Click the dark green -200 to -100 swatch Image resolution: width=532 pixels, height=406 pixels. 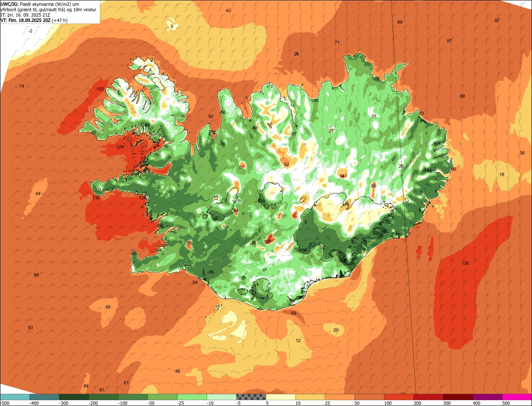point(104,397)
